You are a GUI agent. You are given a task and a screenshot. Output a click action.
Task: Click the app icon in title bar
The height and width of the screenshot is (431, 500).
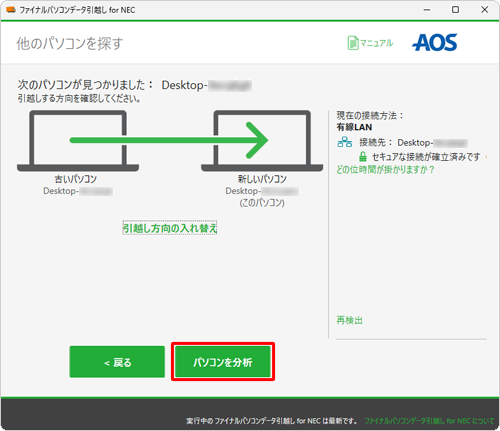[x=11, y=10]
